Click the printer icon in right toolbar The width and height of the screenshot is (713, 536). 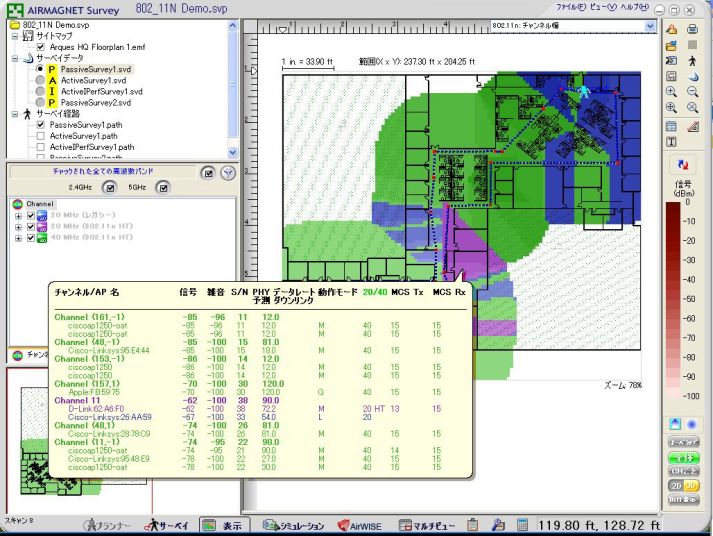click(x=692, y=29)
